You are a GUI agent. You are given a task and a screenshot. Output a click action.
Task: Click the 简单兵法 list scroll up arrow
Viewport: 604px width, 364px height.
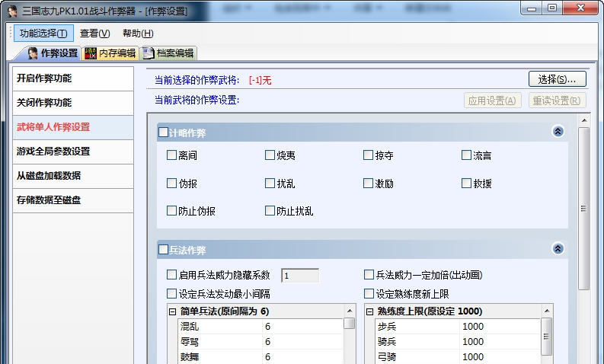(x=350, y=311)
